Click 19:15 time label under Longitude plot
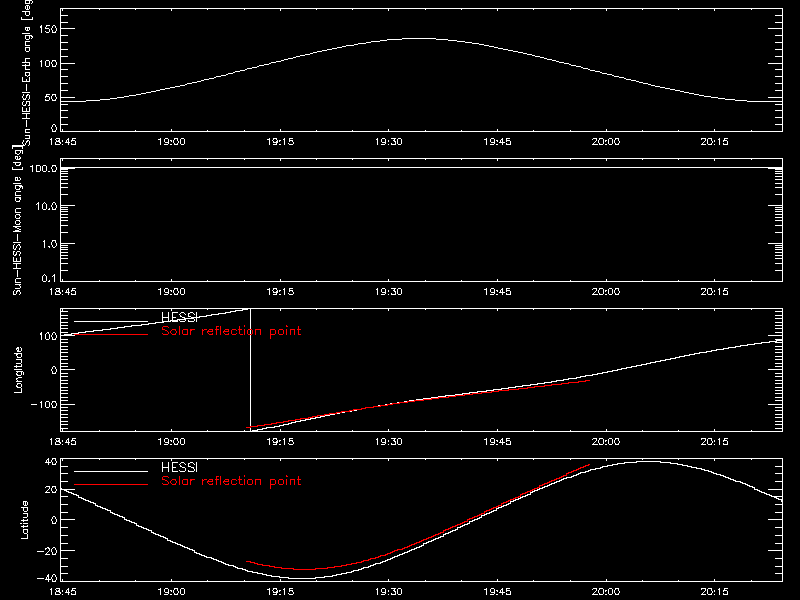 (280, 441)
